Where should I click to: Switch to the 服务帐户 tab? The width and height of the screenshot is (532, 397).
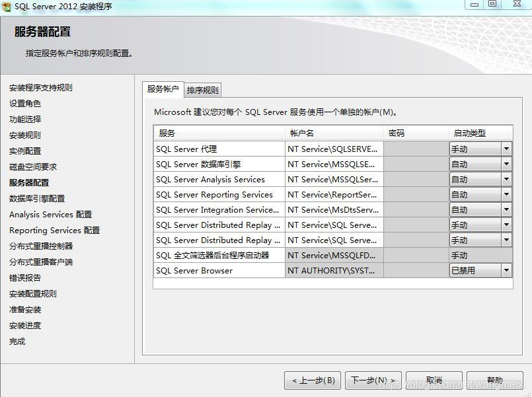pos(163,89)
